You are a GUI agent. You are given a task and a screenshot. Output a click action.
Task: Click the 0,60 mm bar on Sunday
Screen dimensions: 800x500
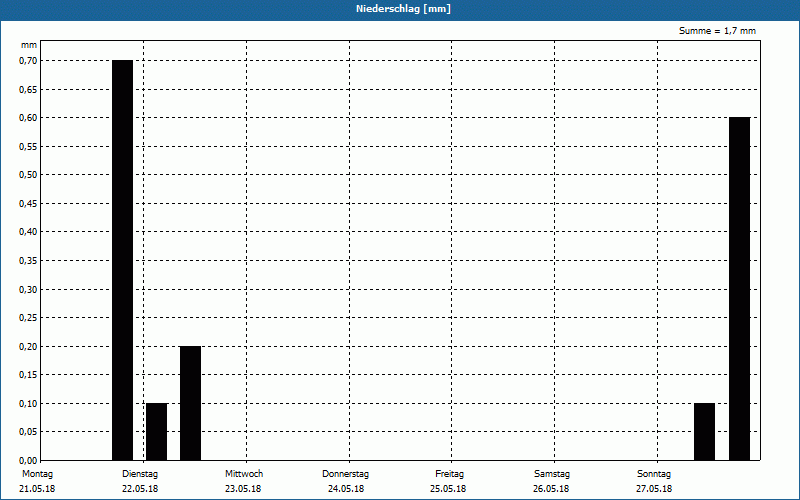click(739, 289)
